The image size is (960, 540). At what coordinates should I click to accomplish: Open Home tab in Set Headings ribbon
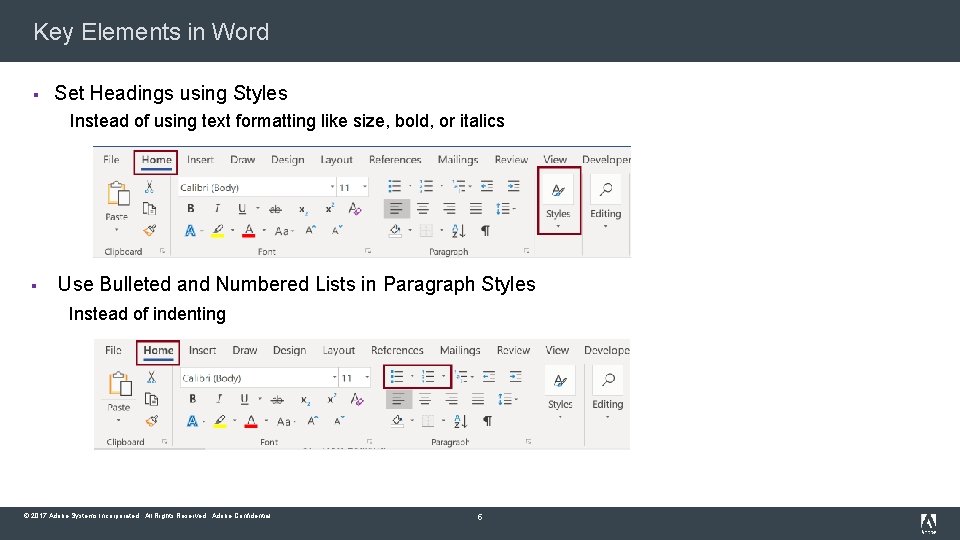pos(156,160)
